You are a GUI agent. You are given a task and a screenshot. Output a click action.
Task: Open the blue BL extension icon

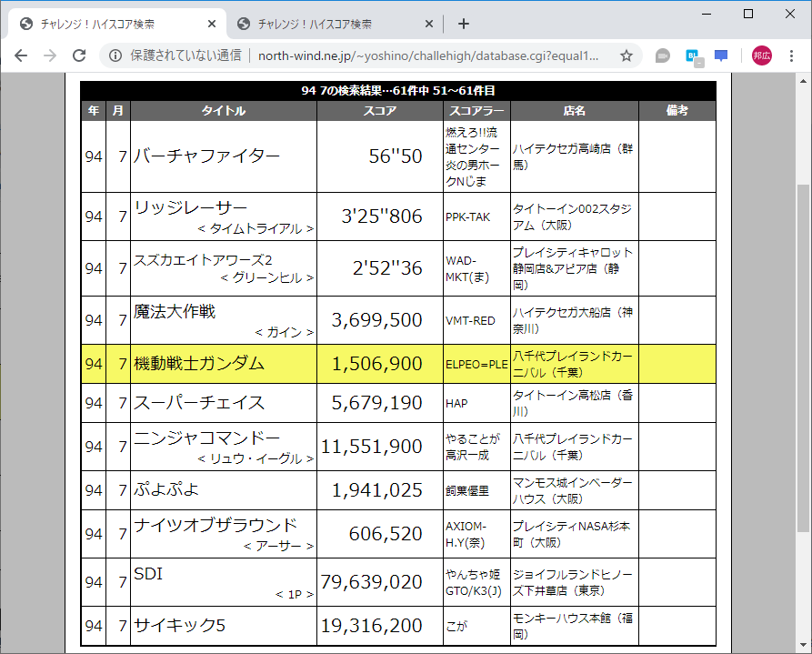[694, 56]
